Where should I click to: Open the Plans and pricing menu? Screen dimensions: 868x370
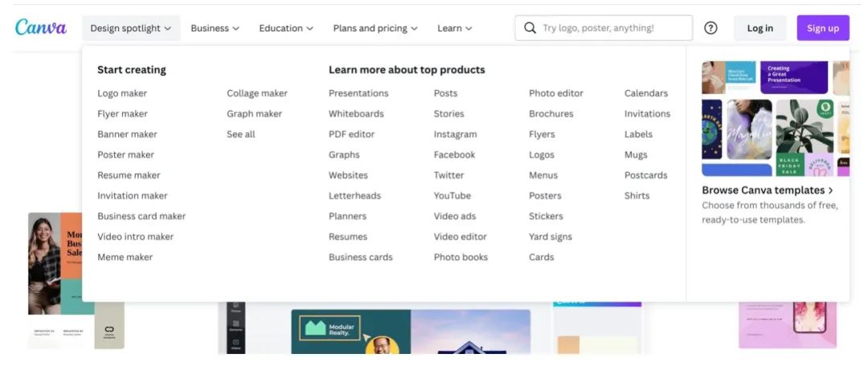375,28
